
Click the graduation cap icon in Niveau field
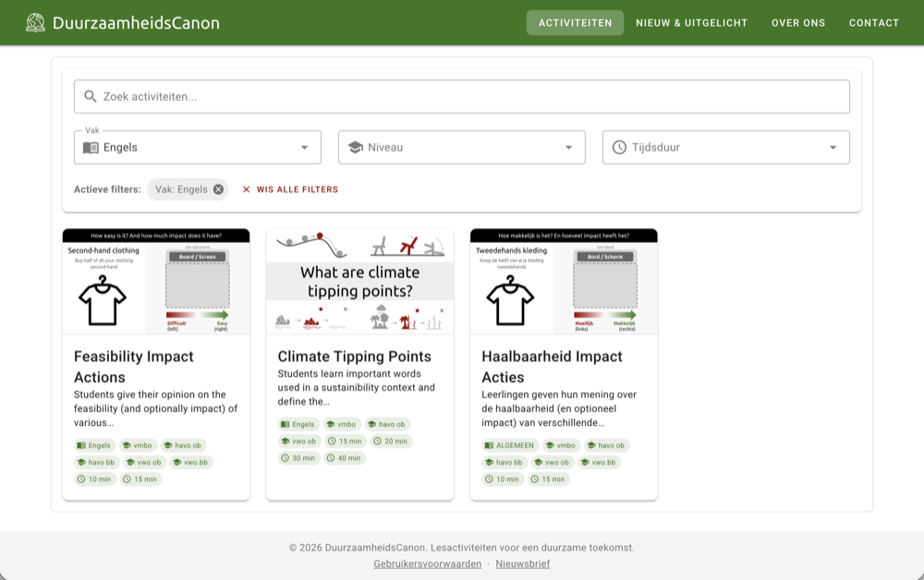pos(356,147)
